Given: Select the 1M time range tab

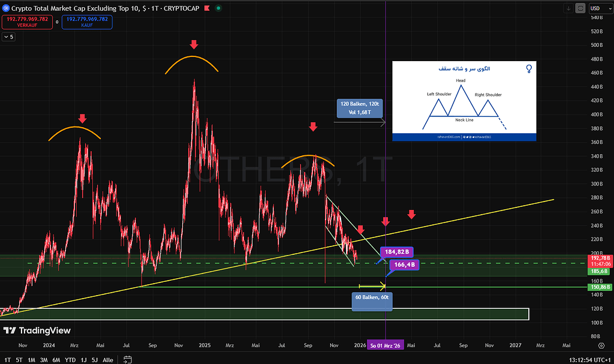Looking at the screenshot, I should pyautogui.click(x=31, y=360).
